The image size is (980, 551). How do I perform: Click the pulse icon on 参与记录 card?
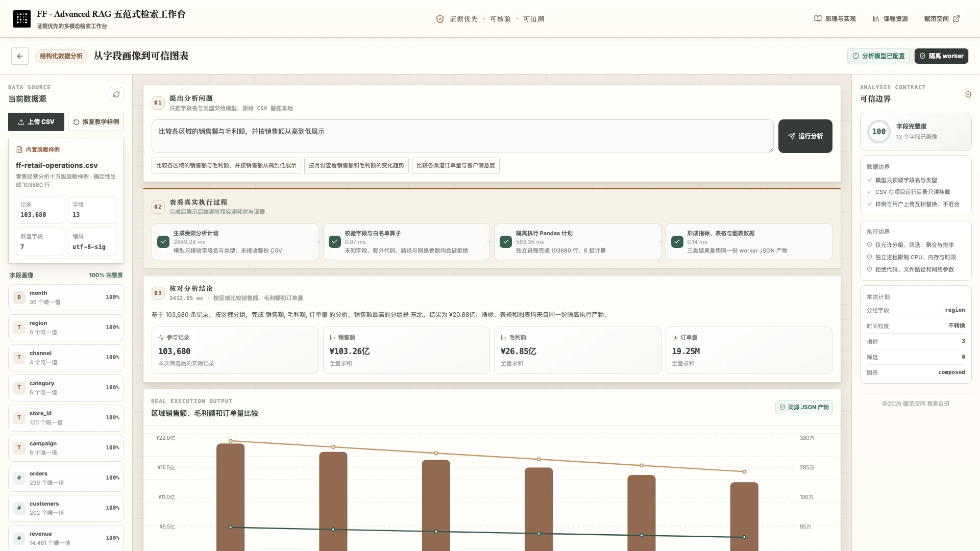coord(161,338)
